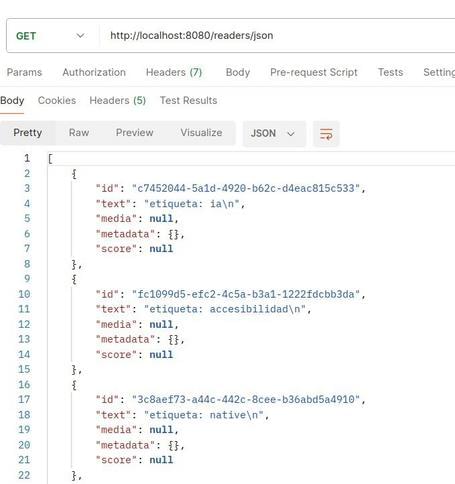This screenshot has height=484, width=455.
Task: Click the "score": null on line 21
Action: (135, 460)
